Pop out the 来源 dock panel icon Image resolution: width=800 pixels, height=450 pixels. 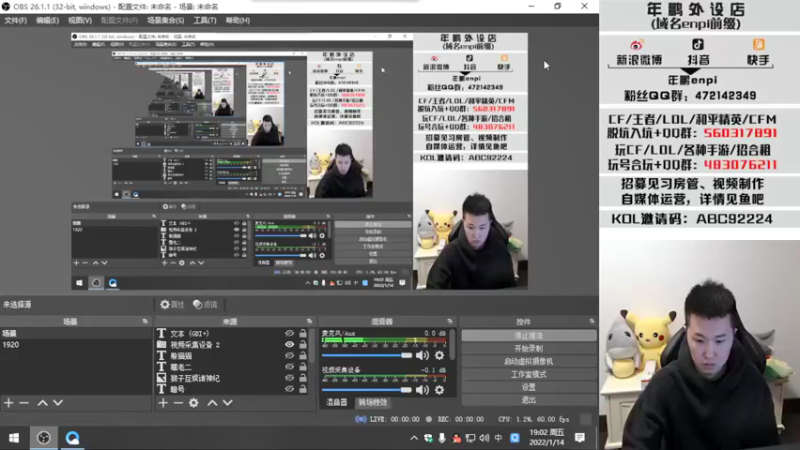(309, 321)
